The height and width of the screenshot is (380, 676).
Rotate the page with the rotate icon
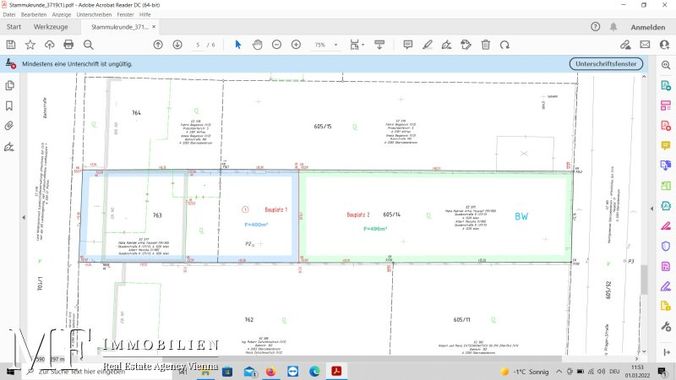click(x=505, y=44)
